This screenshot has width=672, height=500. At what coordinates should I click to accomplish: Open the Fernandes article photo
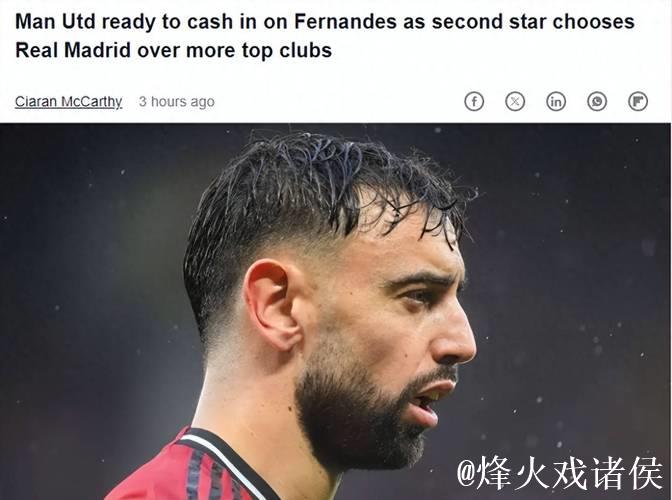coord(335,311)
